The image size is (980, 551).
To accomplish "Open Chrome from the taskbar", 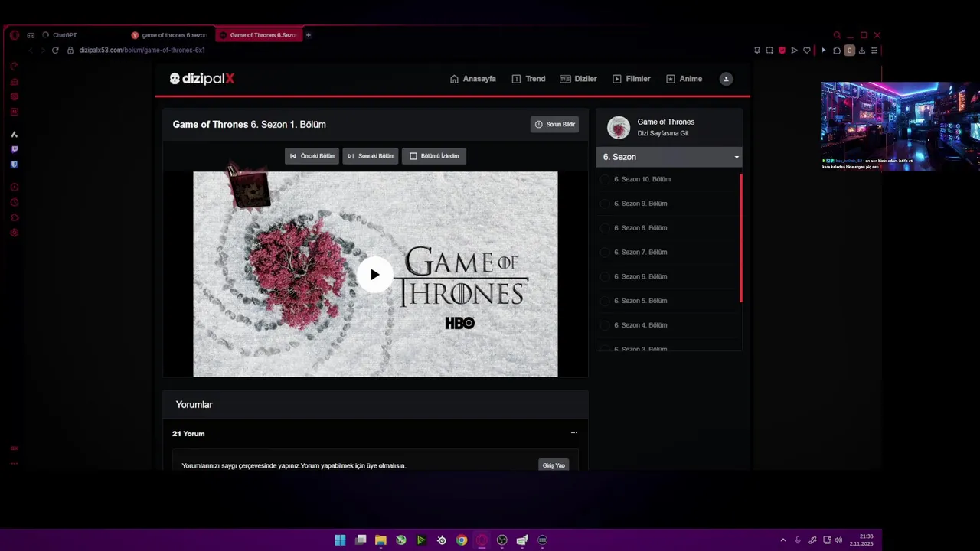I will coord(462,540).
